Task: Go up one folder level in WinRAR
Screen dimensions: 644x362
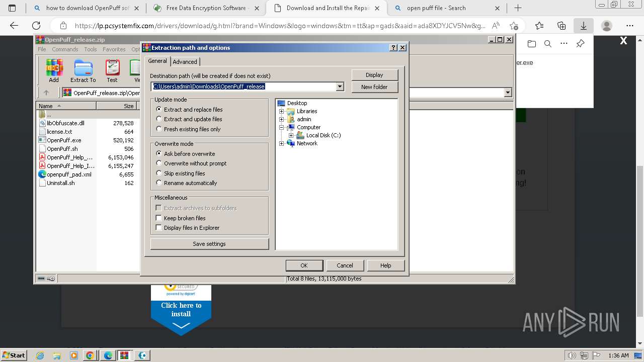Action: pos(46,93)
